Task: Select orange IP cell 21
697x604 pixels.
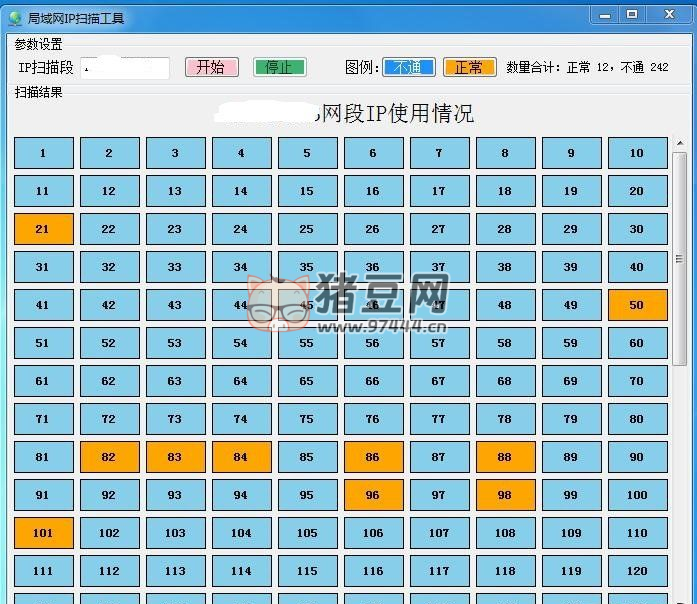Action: pos(43,229)
